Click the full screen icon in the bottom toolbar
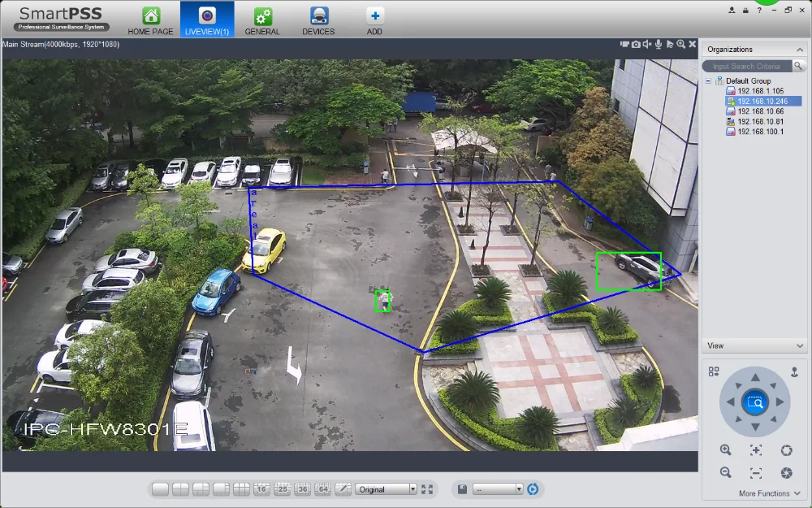 [428, 489]
